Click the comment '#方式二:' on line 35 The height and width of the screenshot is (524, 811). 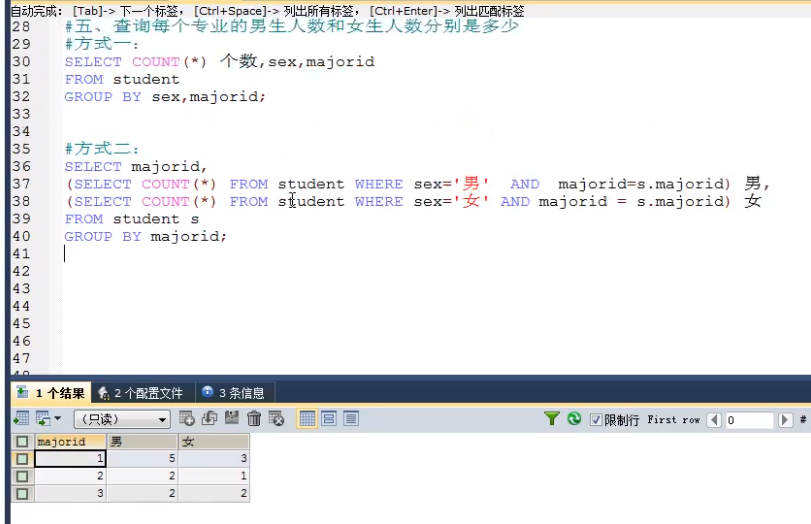[x=102, y=149]
